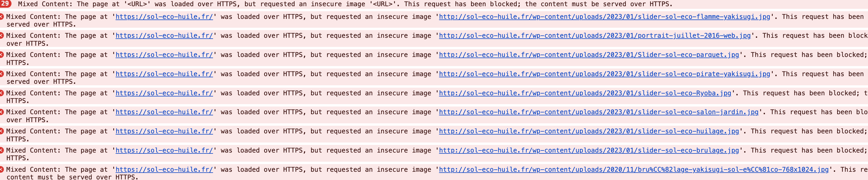Open the Slider-sol-eco-parquet.jpg link
The height and width of the screenshot is (180, 868).
tap(589, 55)
